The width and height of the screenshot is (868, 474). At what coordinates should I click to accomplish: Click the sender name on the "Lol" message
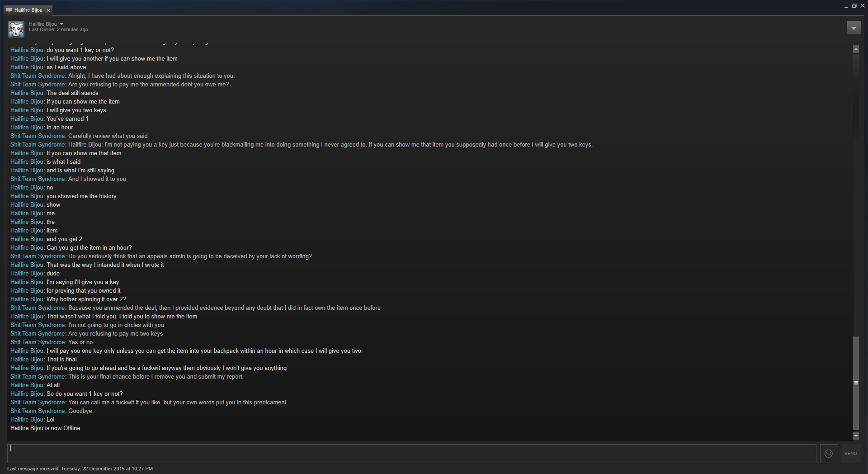click(27, 419)
